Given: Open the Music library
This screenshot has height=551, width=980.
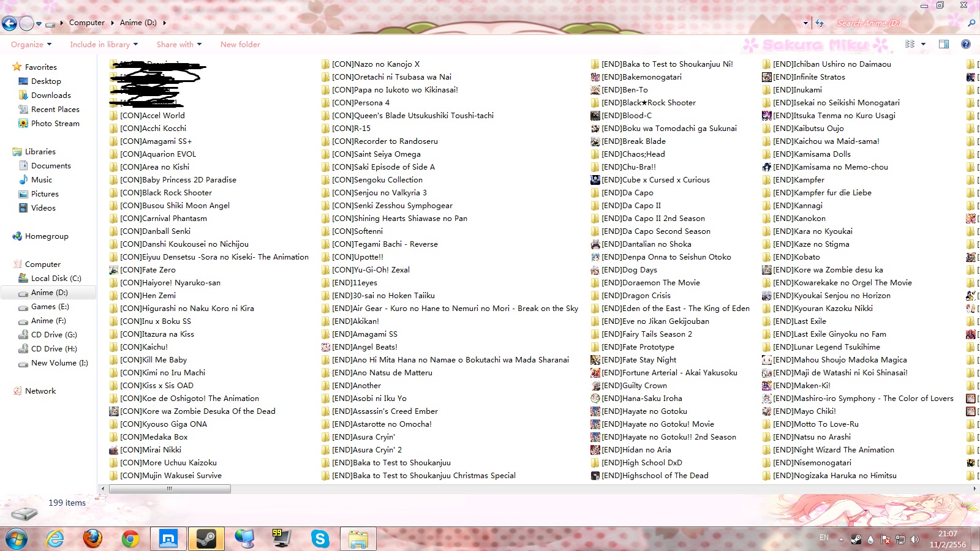Looking at the screenshot, I should [42, 180].
